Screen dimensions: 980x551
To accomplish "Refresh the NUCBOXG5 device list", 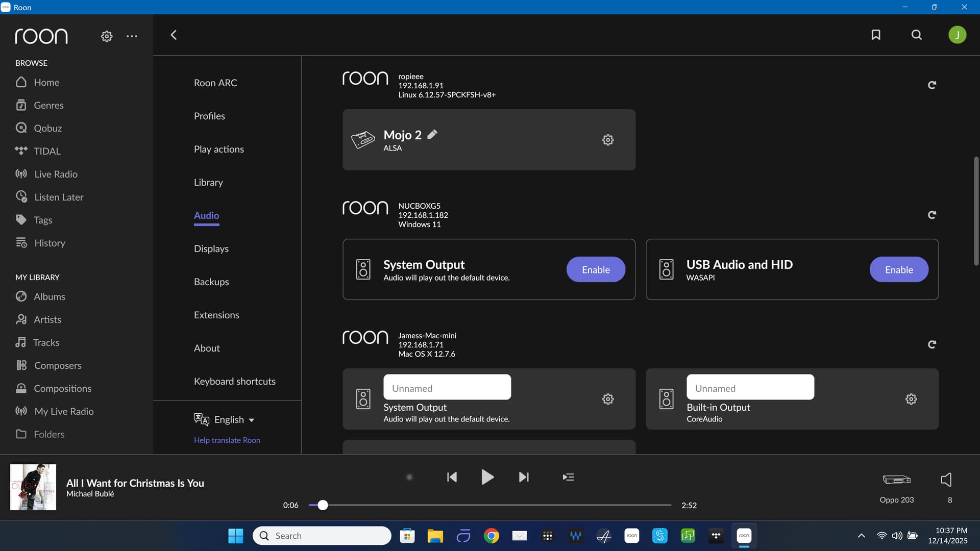I will (932, 215).
